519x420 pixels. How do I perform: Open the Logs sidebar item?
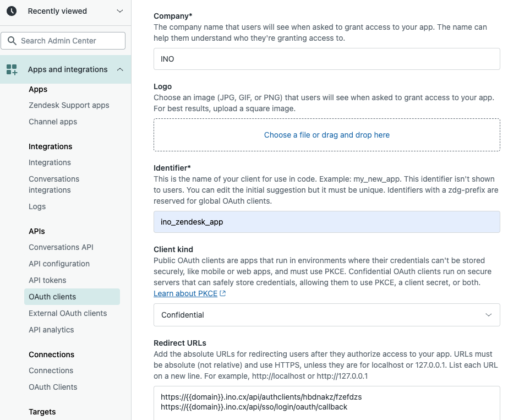click(x=37, y=206)
